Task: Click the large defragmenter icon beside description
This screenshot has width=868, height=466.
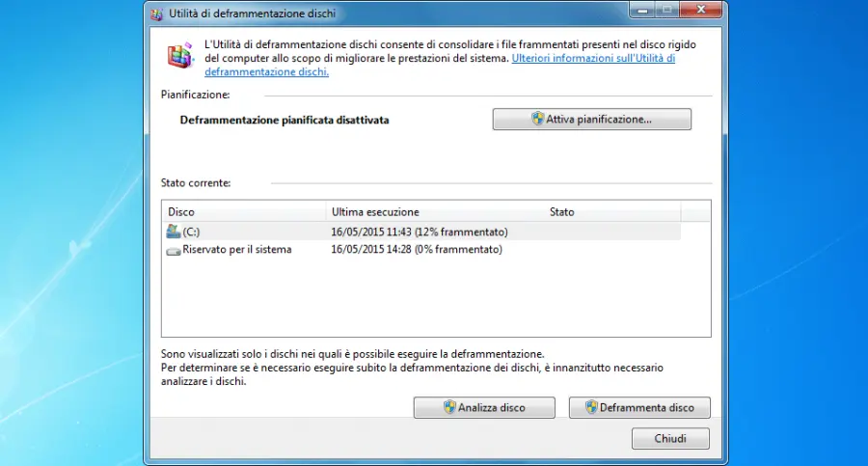Action: [180, 55]
